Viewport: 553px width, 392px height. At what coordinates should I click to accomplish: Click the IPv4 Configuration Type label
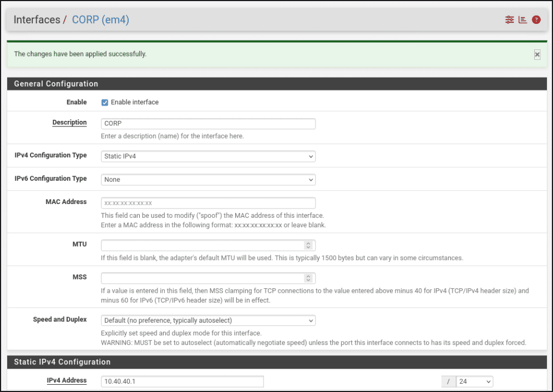click(50, 155)
